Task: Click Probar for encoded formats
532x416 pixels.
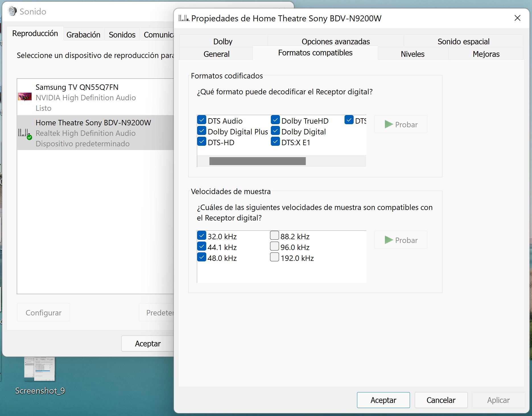Action: coord(401,124)
